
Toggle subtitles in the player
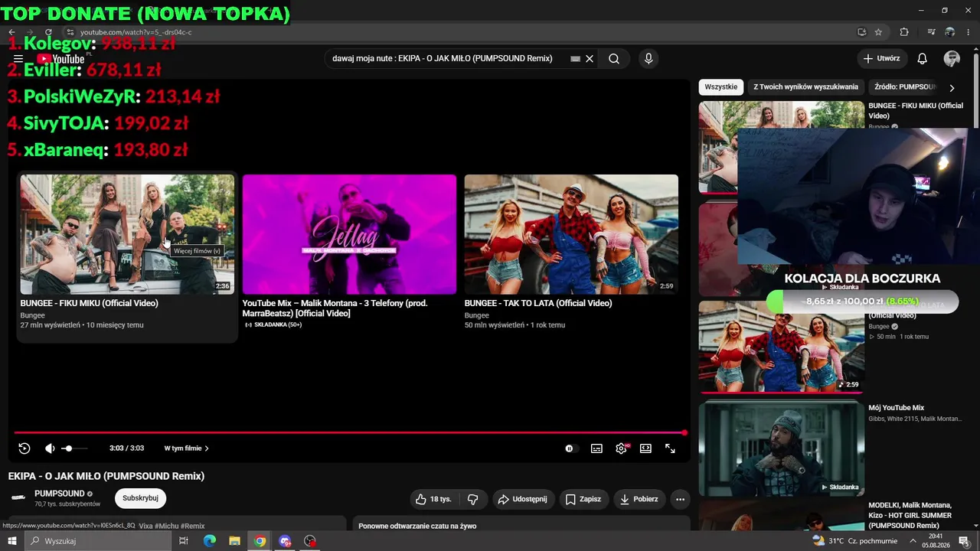coord(596,448)
